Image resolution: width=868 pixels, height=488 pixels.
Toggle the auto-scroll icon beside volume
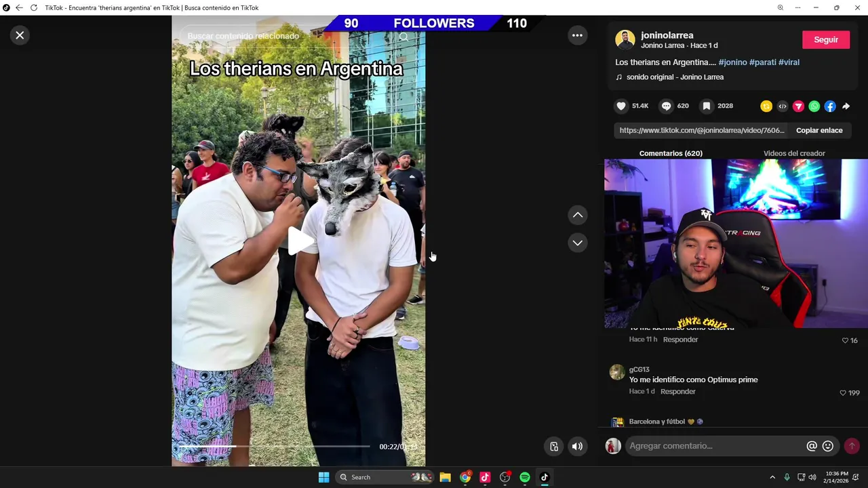pos(554,446)
